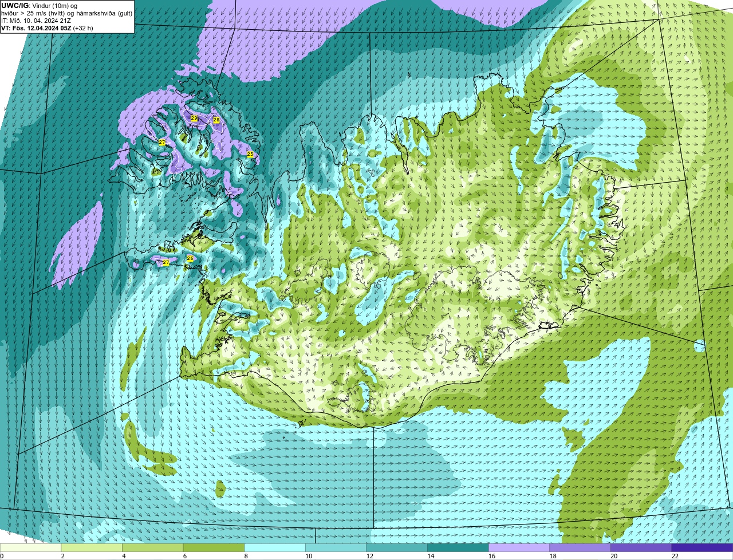733x560 pixels.
Task: Pick the 4–6 m/s green legend swatch
Action: [x=153, y=547]
